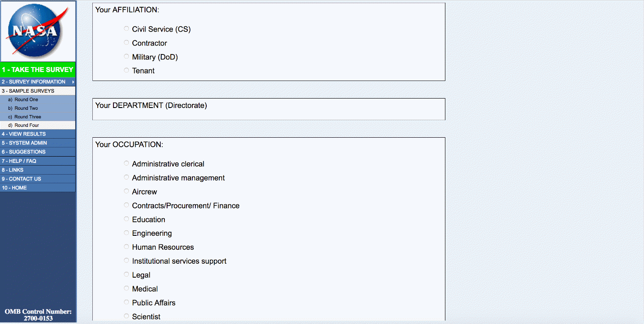Expand the Survey Information submenu arrow

click(x=73, y=82)
